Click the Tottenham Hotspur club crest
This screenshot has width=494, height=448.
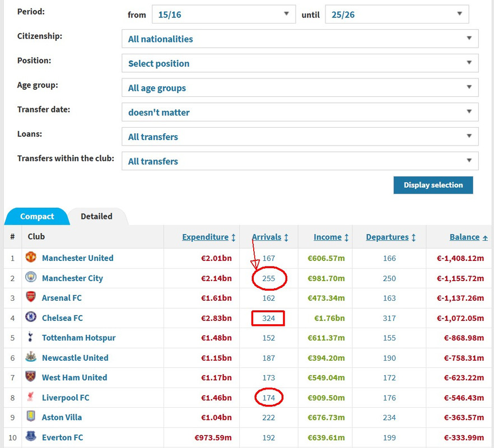30,337
